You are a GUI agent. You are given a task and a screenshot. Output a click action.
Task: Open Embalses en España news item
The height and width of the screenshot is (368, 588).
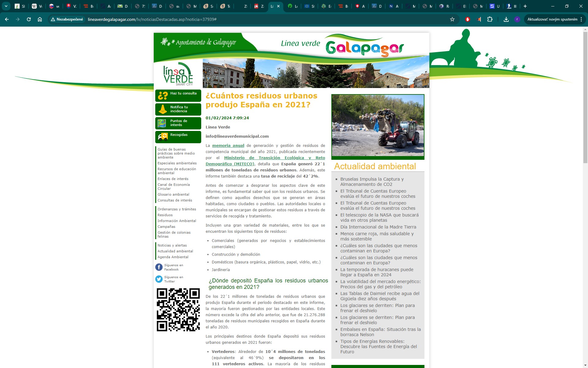point(381,332)
